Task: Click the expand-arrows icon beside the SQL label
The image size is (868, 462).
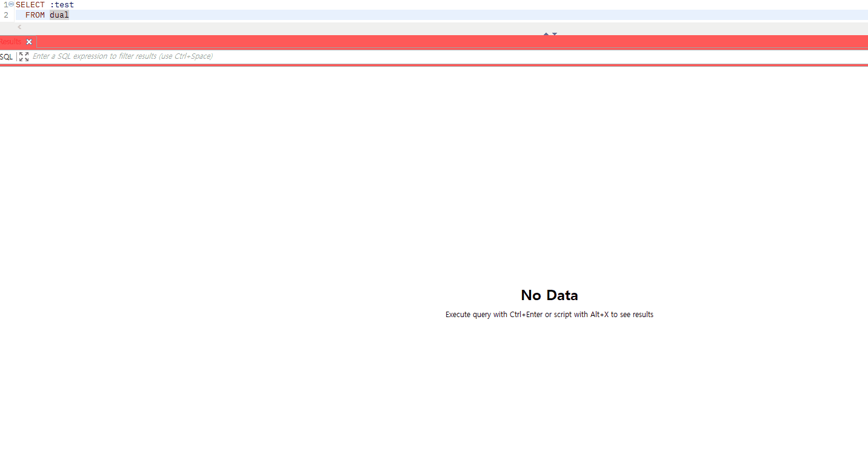Action: [23, 56]
